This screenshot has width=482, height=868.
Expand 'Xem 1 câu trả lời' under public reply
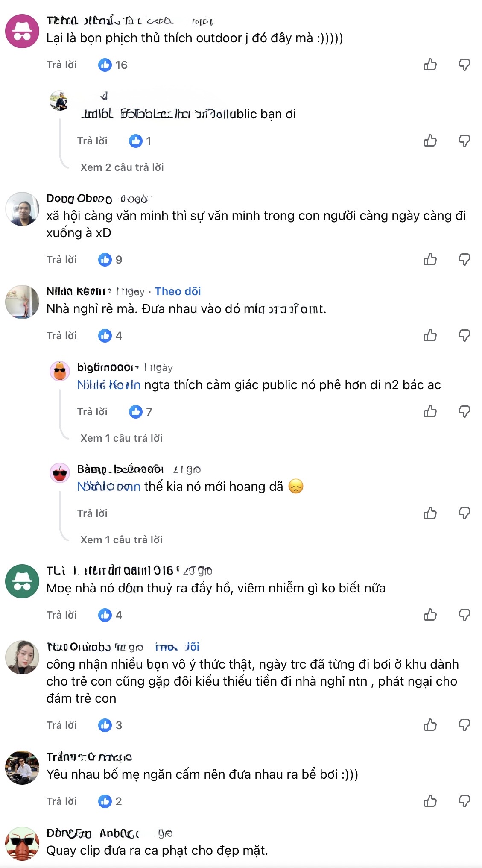coord(121,438)
